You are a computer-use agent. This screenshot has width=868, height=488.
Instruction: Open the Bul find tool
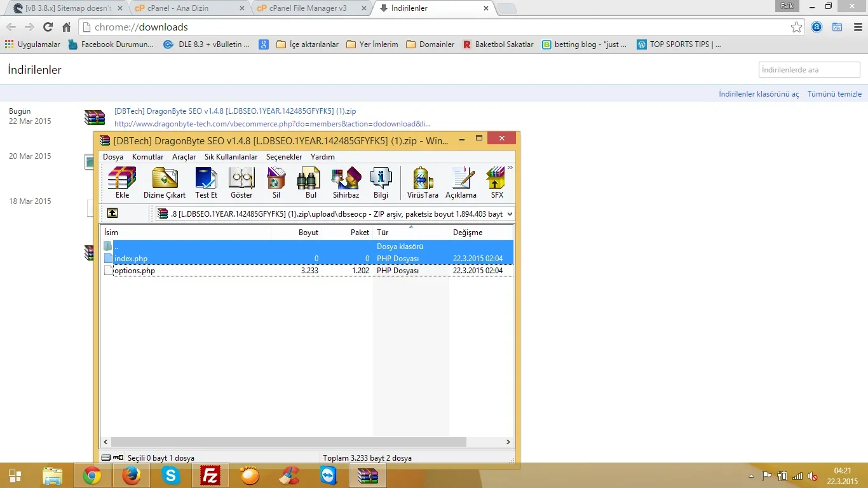point(311,183)
